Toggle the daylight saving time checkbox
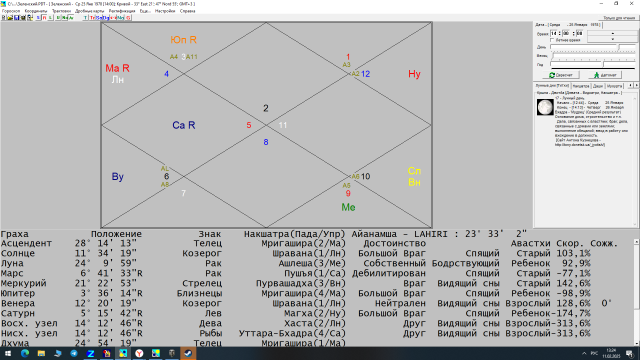The width and height of the screenshot is (640, 360). pyautogui.click(x=552, y=40)
